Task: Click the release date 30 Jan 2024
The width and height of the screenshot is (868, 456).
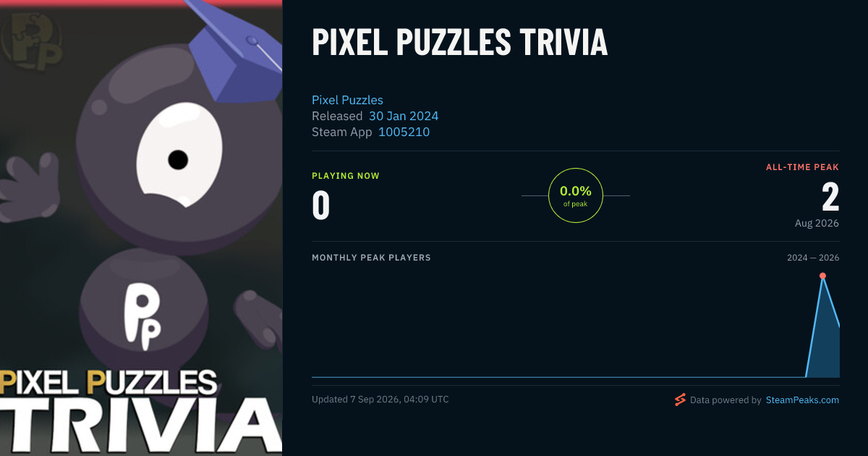Action: tap(404, 116)
